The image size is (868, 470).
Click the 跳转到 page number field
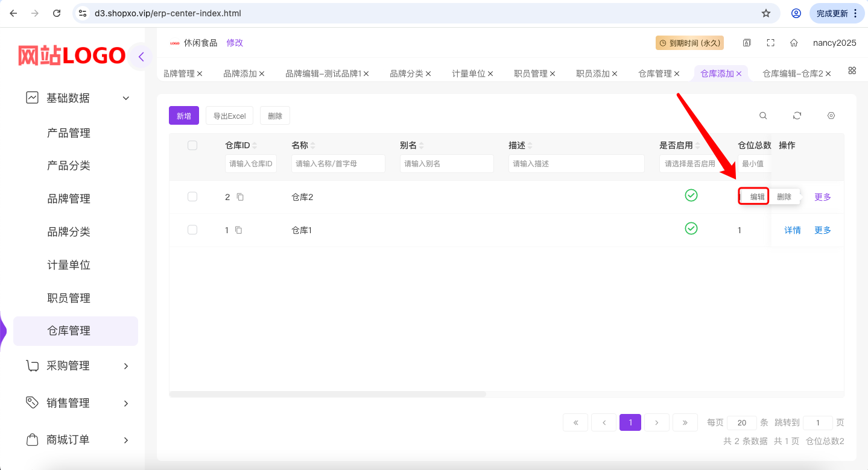[x=818, y=423]
